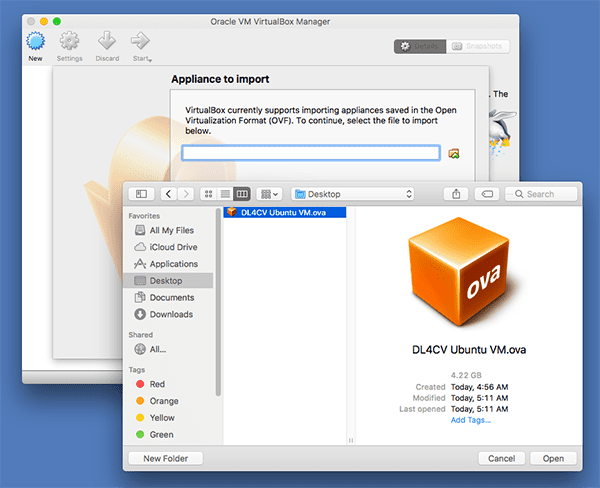Switch to the Details view tab
The image size is (600, 488).
click(420, 46)
